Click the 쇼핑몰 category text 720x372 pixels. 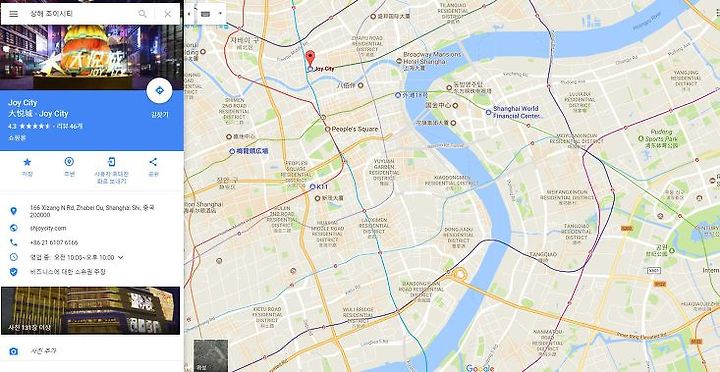click(x=17, y=137)
